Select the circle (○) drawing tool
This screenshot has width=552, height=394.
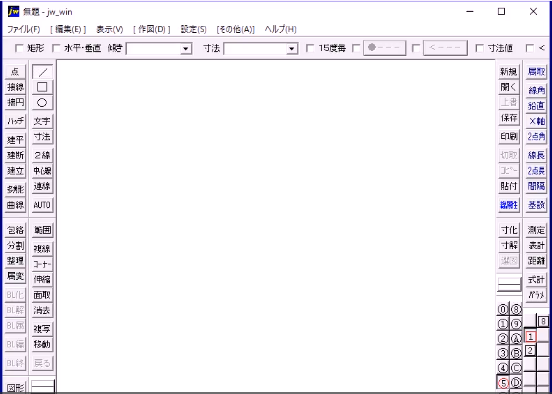(x=42, y=102)
